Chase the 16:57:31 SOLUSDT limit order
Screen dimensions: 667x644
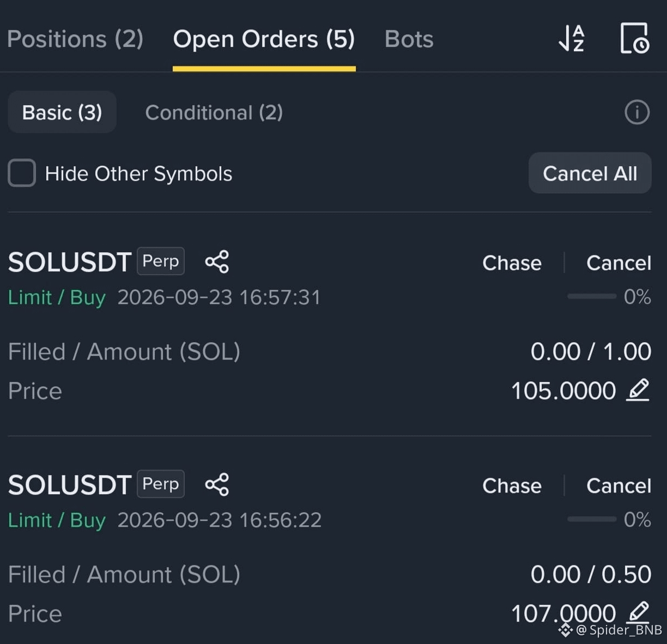click(512, 263)
